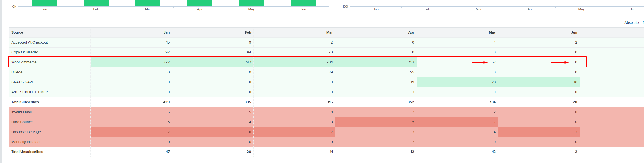The height and width of the screenshot is (163, 644).
Task: Select the Total Unsubscribes row label
Action: click(27, 152)
